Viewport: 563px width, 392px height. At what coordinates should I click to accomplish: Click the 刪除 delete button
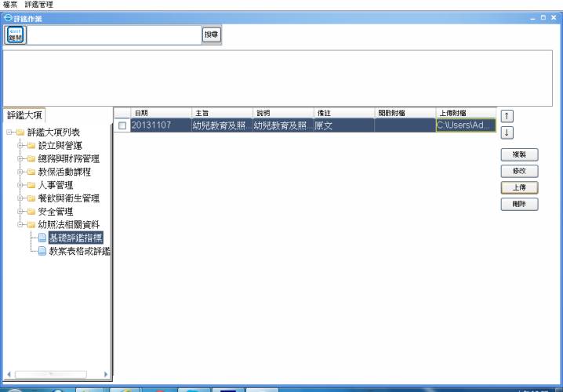tap(518, 204)
